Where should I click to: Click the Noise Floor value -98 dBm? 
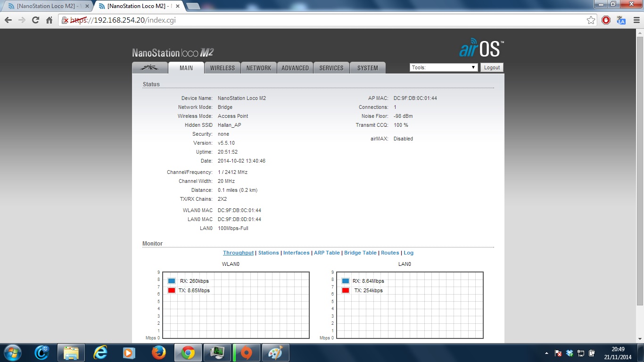tap(403, 116)
